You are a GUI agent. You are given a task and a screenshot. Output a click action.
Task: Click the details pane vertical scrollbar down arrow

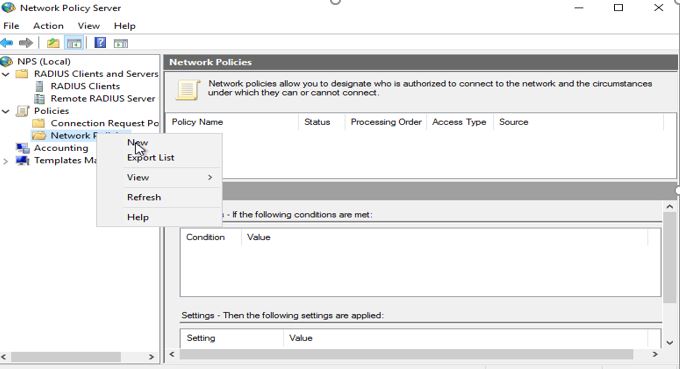670,343
